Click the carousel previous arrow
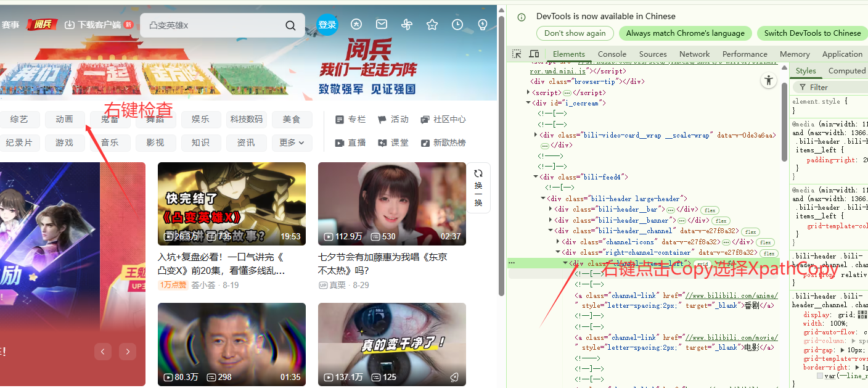The width and height of the screenshot is (868, 388). click(103, 352)
